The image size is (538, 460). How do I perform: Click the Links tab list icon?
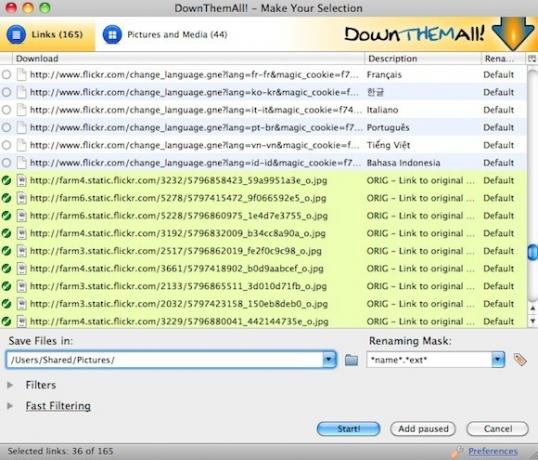pos(16,35)
